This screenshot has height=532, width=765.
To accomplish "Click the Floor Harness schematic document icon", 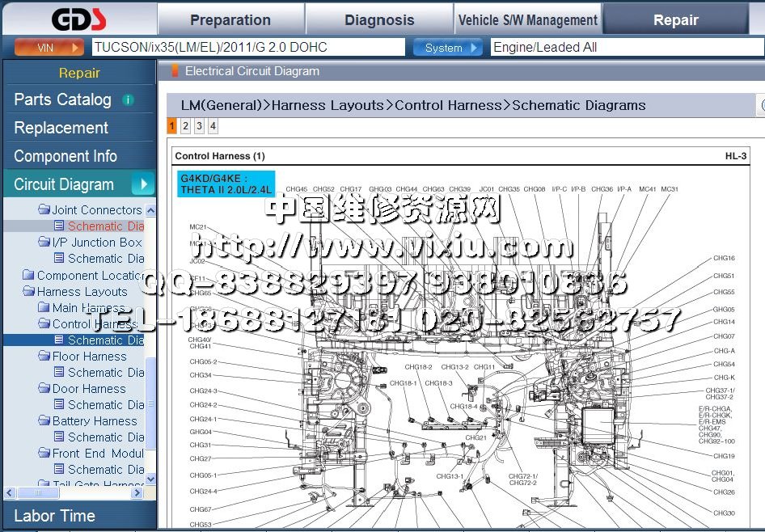I will click(59, 373).
